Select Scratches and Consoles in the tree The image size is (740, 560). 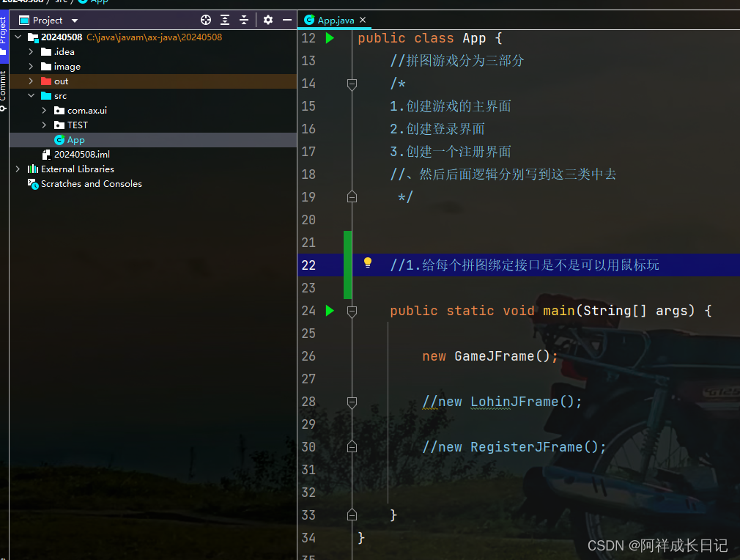[x=91, y=184]
